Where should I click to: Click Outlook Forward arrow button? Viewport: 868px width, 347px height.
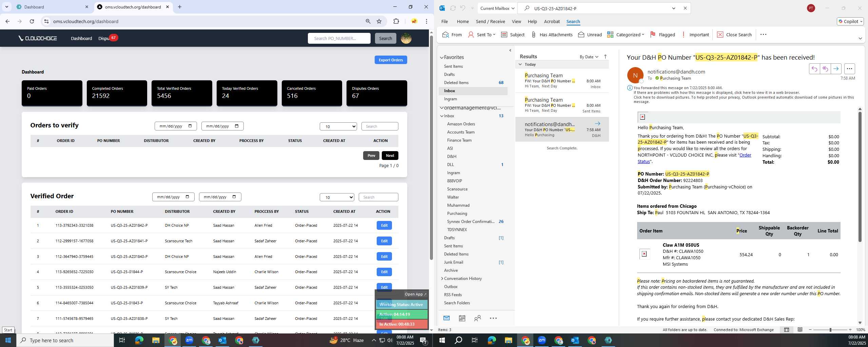pos(836,69)
